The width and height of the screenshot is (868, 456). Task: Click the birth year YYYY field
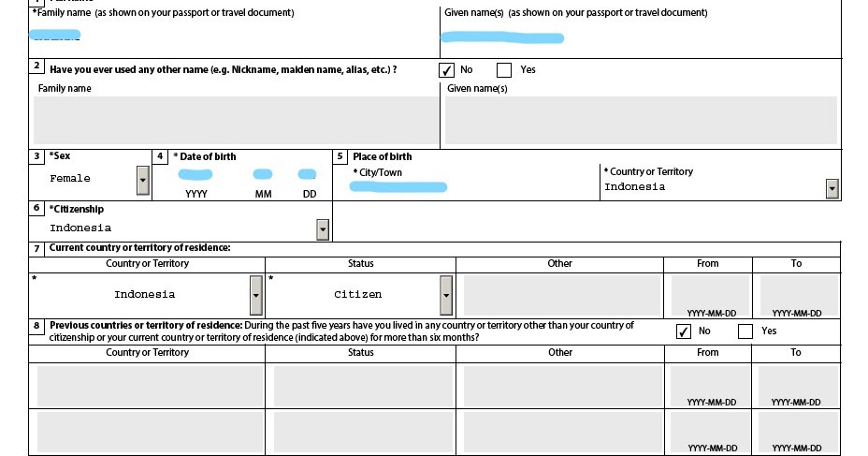(x=195, y=175)
